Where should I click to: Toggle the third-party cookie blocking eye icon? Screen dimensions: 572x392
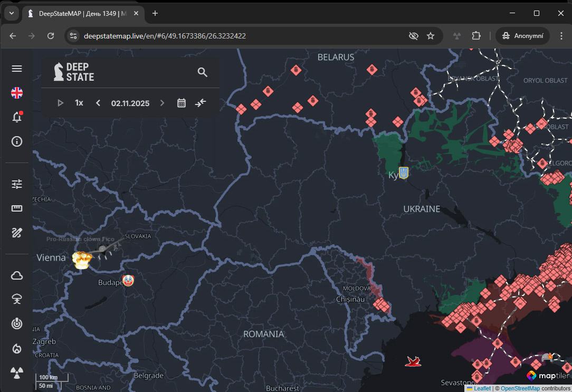point(414,36)
